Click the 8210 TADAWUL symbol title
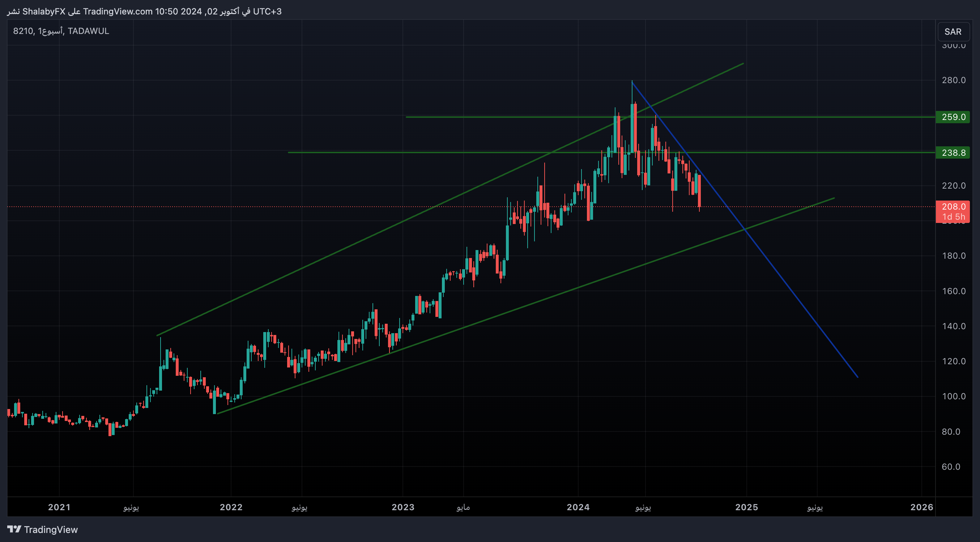This screenshot has height=542, width=980. point(61,31)
